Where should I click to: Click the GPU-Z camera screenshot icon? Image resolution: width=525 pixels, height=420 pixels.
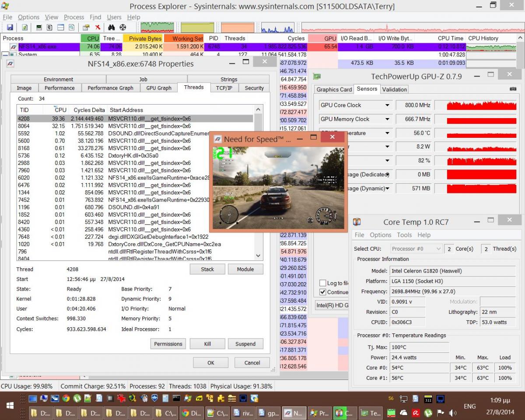(x=513, y=89)
